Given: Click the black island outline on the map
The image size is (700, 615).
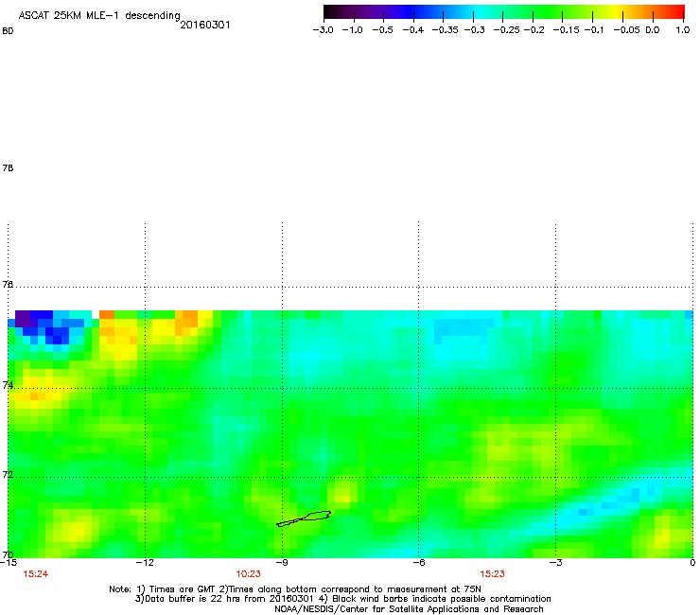Looking at the screenshot, I should pos(304,519).
